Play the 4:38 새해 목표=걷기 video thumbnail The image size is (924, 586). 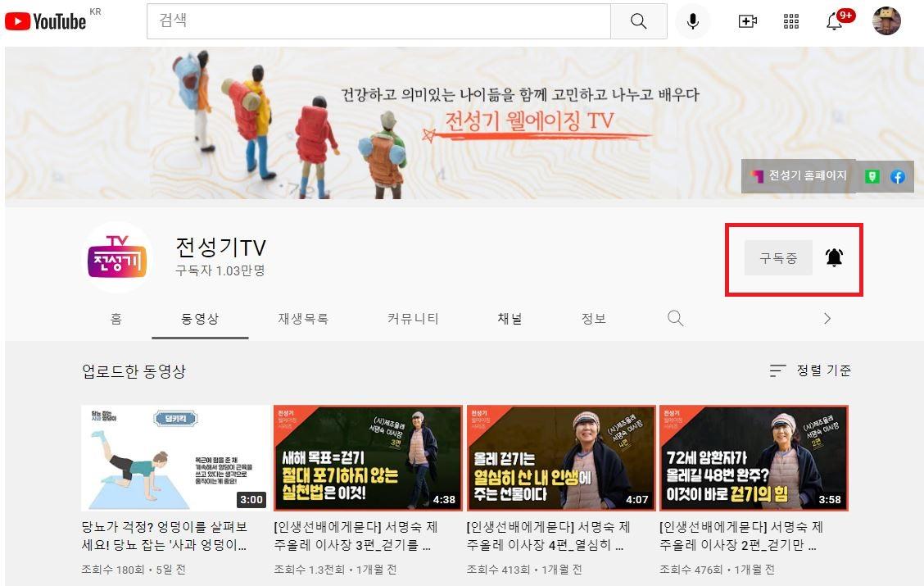[368, 457]
